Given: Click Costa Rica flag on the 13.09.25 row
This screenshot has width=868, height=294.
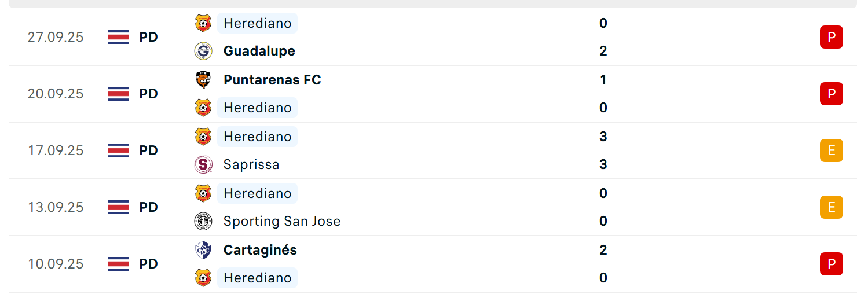Looking at the screenshot, I should point(119,207).
